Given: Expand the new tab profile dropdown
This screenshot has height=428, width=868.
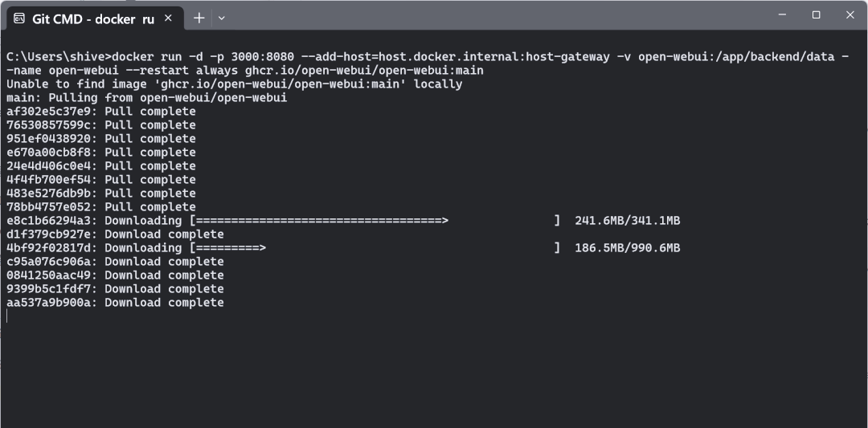Looking at the screenshot, I should [x=222, y=18].
